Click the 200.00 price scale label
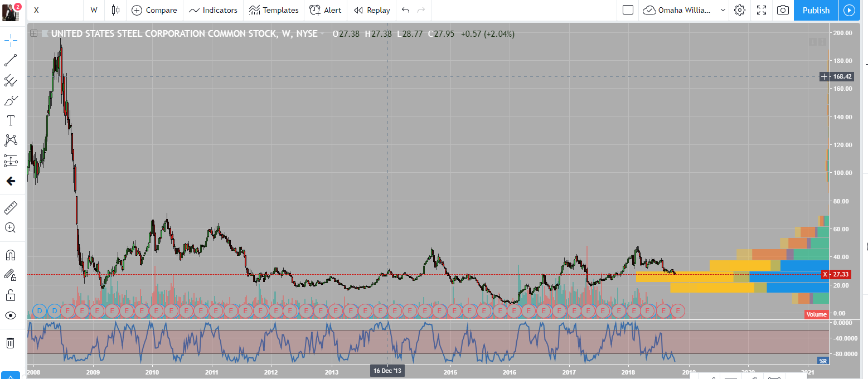The width and height of the screenshot is (868, 379). coord(843,33)
